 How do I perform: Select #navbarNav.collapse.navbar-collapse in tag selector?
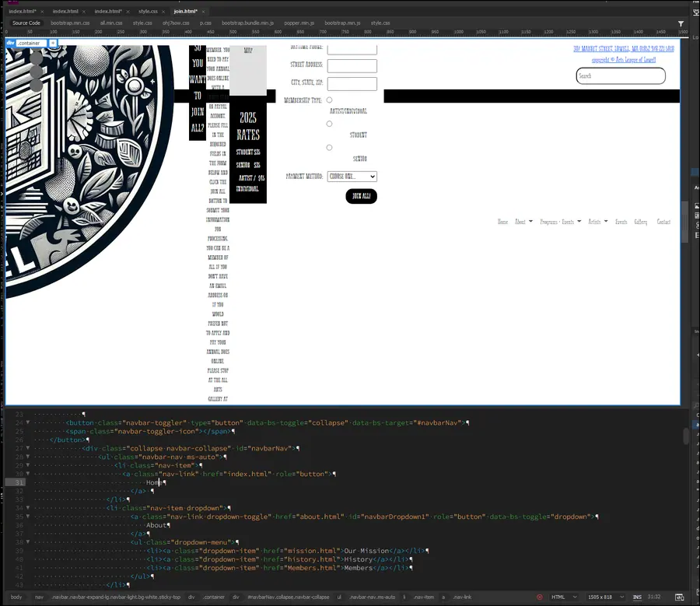(x=288, y=597)
